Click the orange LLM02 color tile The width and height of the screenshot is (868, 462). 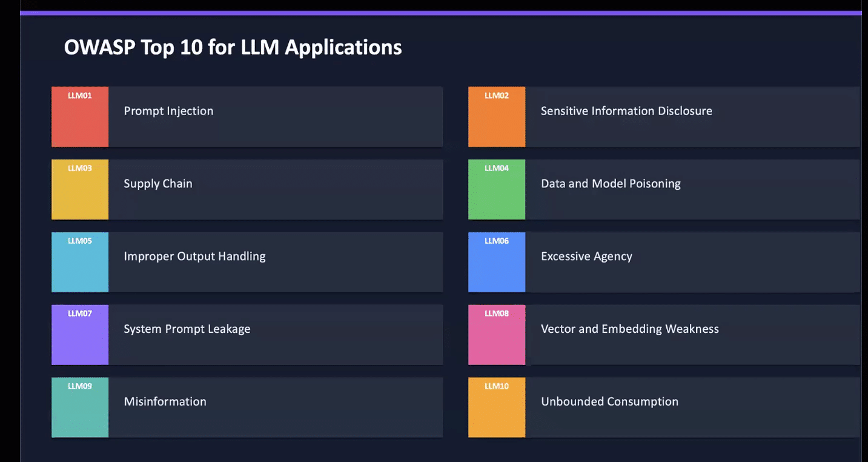point(497,116)
